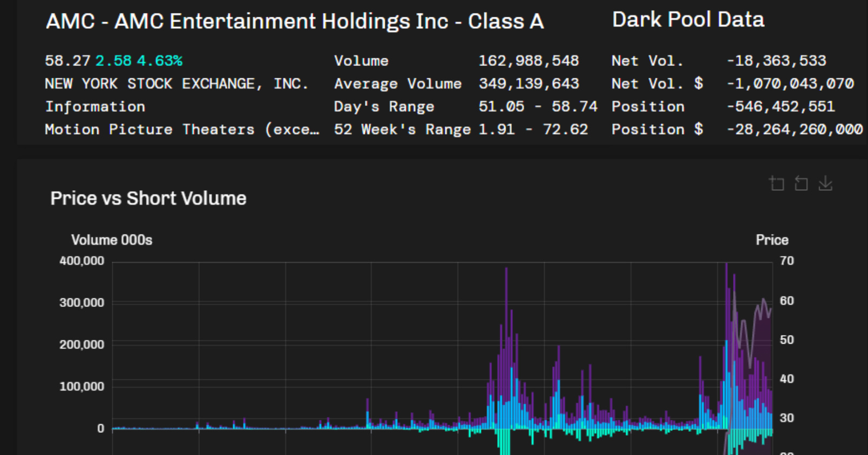Screen dimensions: 868x455
Task: Click the Volume label
Action: click(361, 61)
